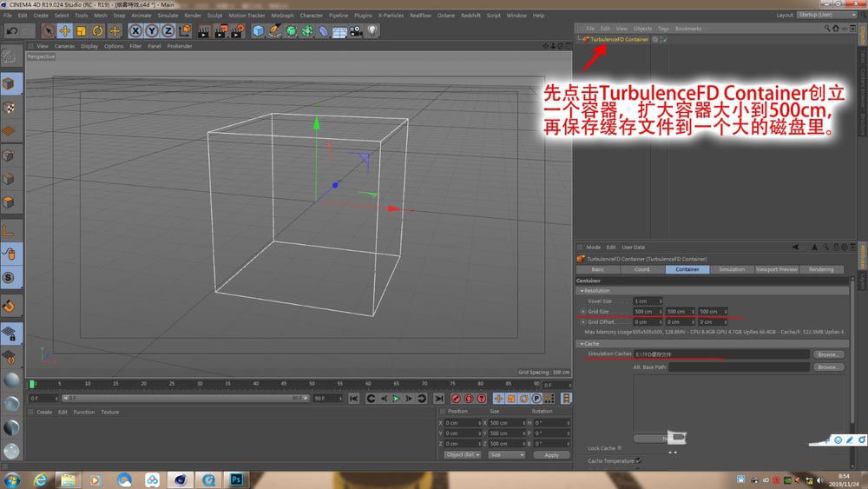Go to start of animation
Image resolution: width=868 pixels, height=489 pixels.
354,399
